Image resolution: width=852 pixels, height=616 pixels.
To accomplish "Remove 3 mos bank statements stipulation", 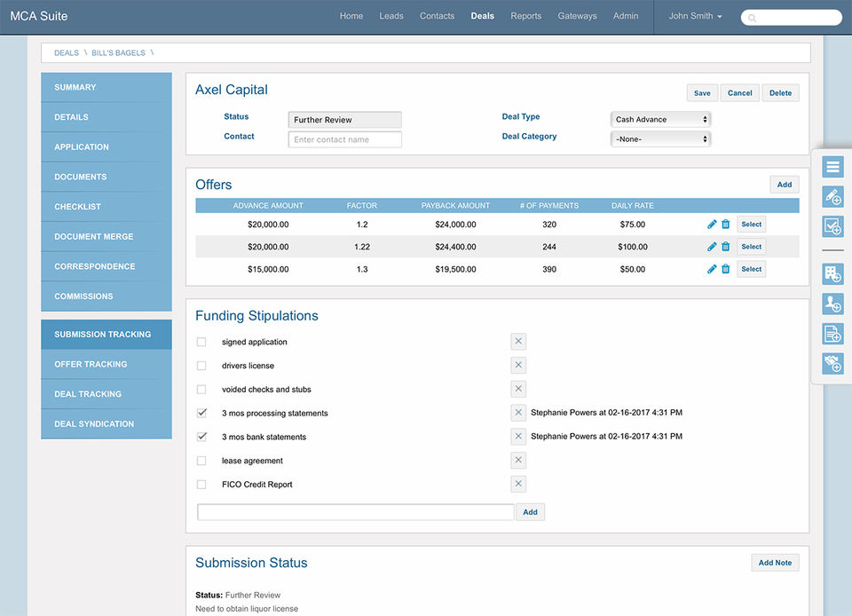I will 518,436.
